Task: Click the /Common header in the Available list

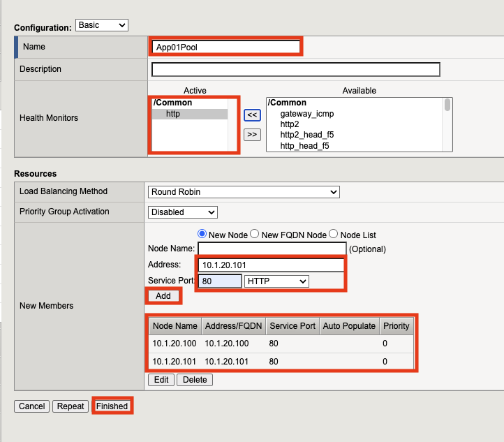Action: click(x=287, y=103)
